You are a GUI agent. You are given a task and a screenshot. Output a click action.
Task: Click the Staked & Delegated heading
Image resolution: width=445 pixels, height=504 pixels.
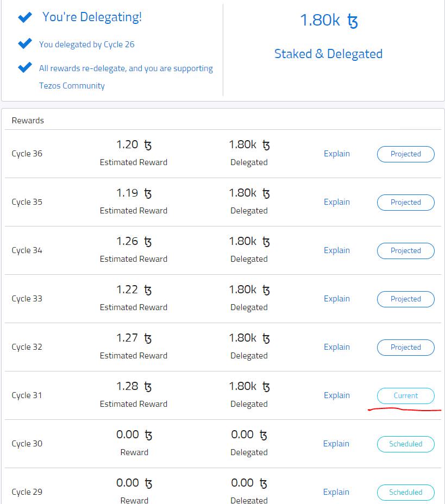click(x=328, y=54)
